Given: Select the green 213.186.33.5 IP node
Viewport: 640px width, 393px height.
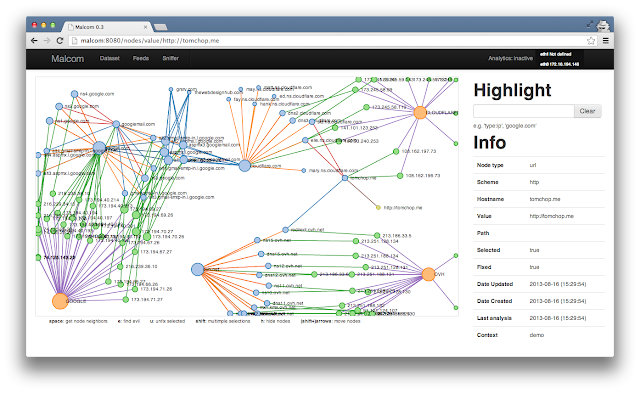Looking at the screenshot, I should coord(377,235).
